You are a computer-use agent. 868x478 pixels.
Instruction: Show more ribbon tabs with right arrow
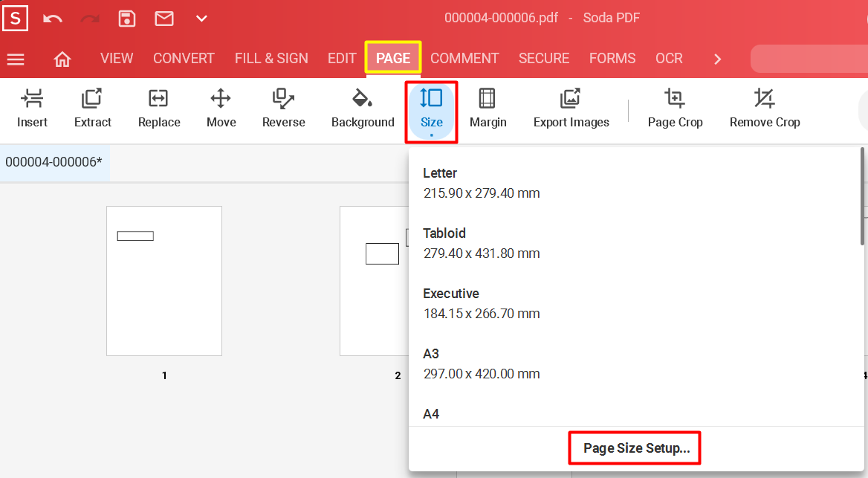717,59
